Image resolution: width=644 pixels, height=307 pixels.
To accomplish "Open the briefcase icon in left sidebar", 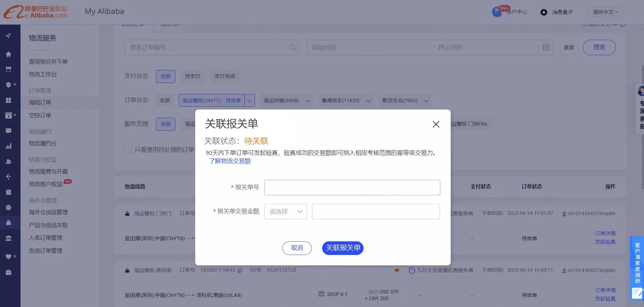I will pos(8,272).
